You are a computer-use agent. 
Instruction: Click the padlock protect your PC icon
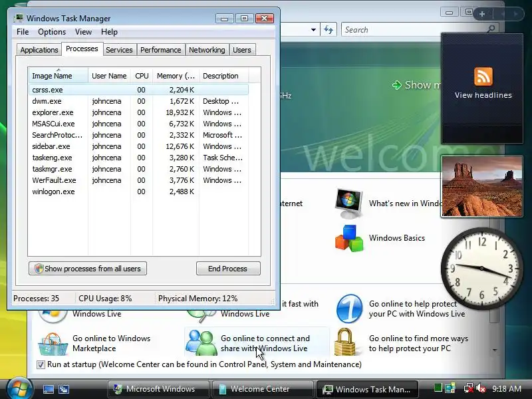click(344, 342)
